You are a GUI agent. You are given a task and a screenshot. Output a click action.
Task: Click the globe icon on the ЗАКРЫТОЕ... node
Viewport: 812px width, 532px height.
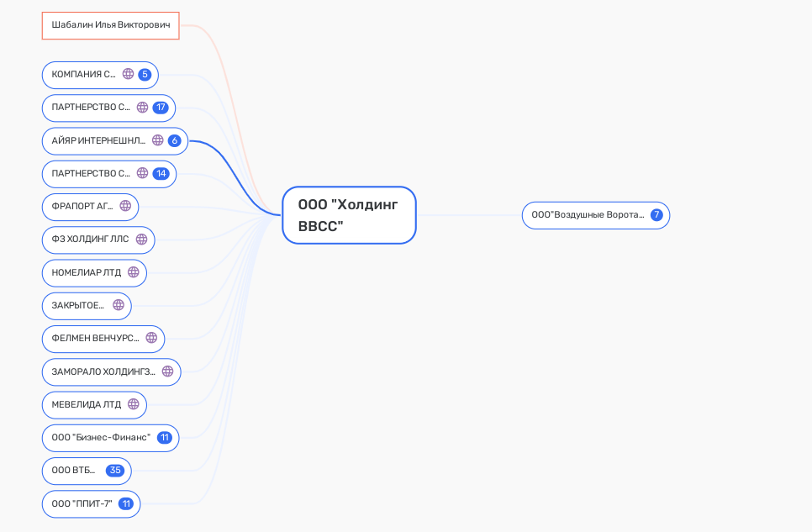[x=119, y=305]
